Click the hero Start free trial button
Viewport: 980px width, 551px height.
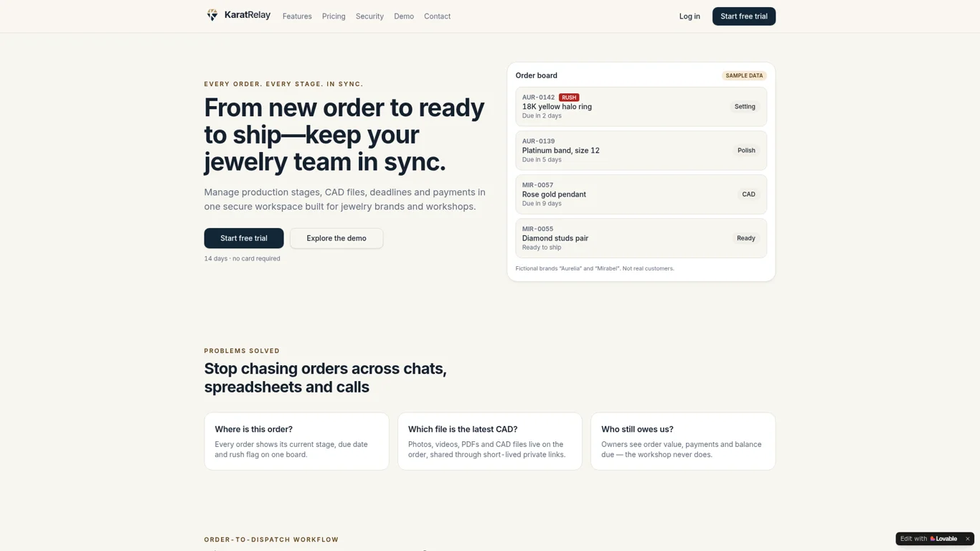[244, 238]
